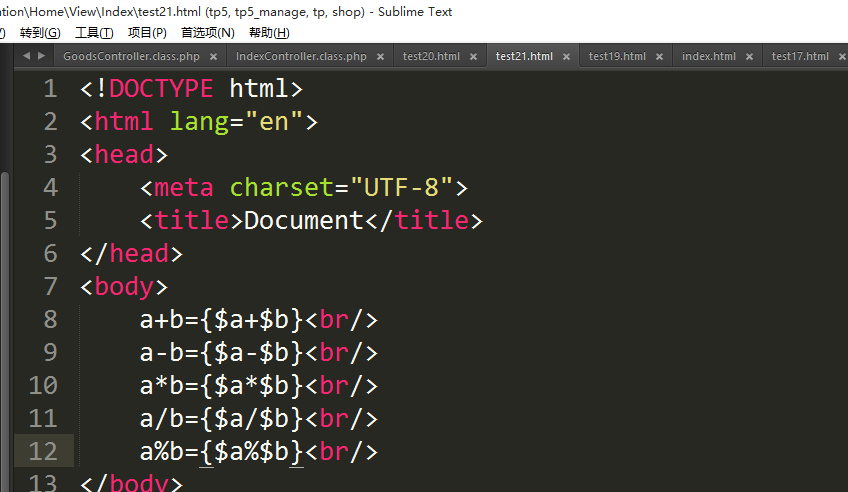Switch to the index.html tab
The height and width of the screenshot is (492, 848).
click(x=709, y=57)
